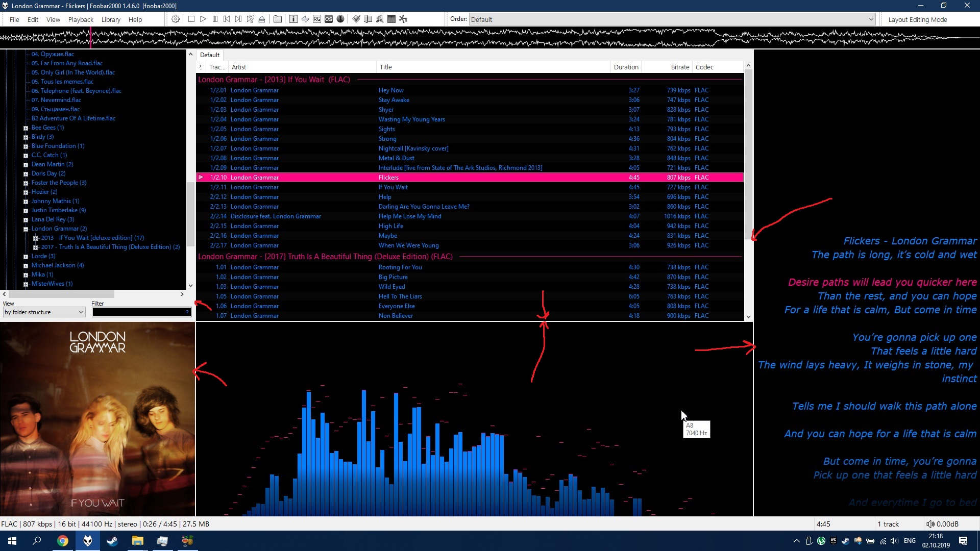Screen dimensions: 980x551
Task: Click the waveform seekbar
Action: tap(490, 38)
